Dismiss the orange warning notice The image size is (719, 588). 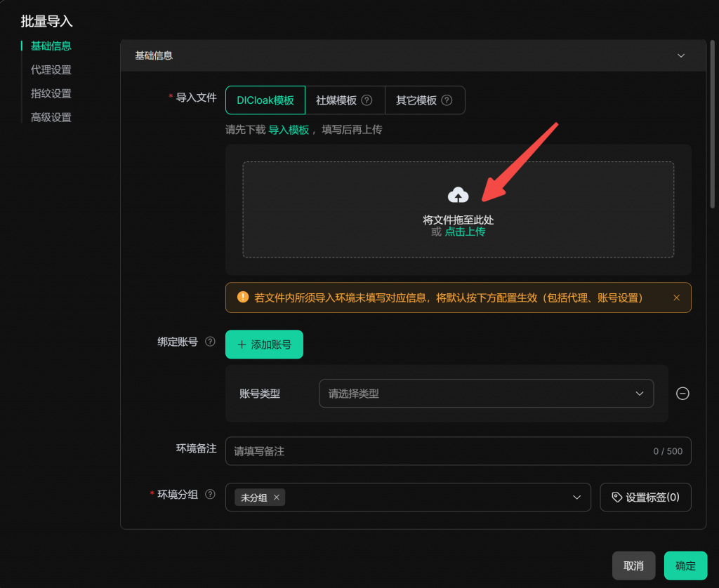tap(676, 298)
